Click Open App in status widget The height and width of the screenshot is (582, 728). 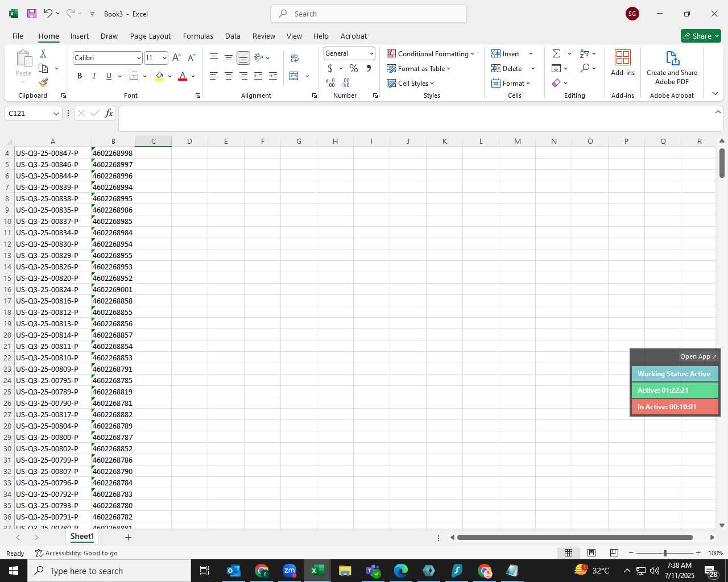[698, 356]
